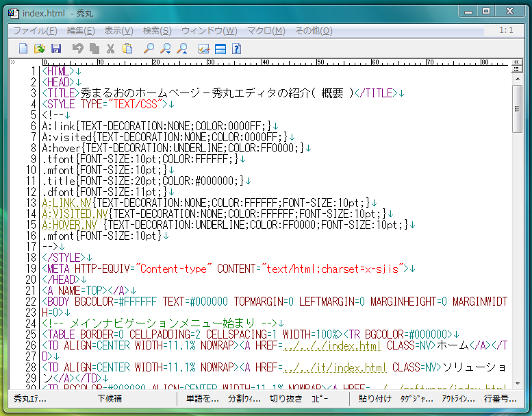This screenshot has height=416, width=532.
Task: Click the 切り抜き function key button
Action: click(286, 398)
